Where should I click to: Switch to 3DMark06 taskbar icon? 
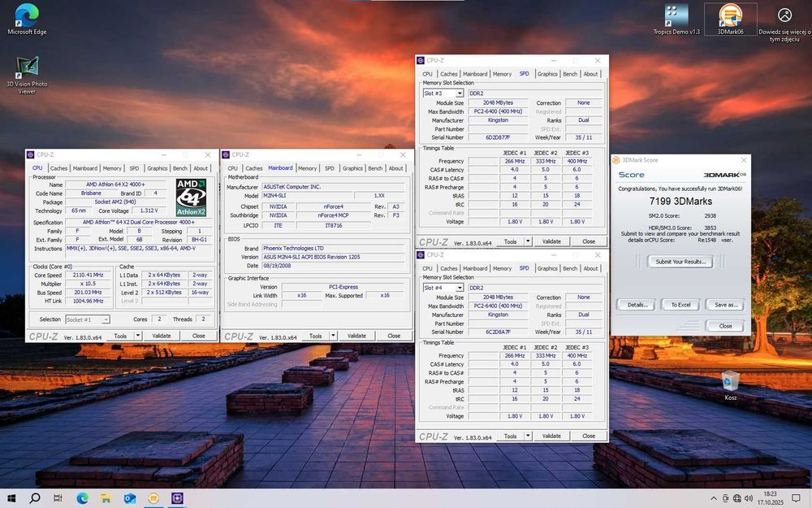click(153, 498)
